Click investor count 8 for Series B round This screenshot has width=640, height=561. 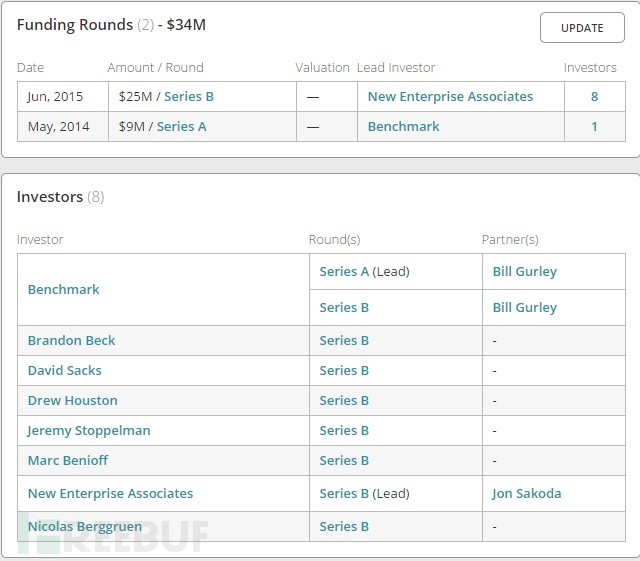click(594, 96)
